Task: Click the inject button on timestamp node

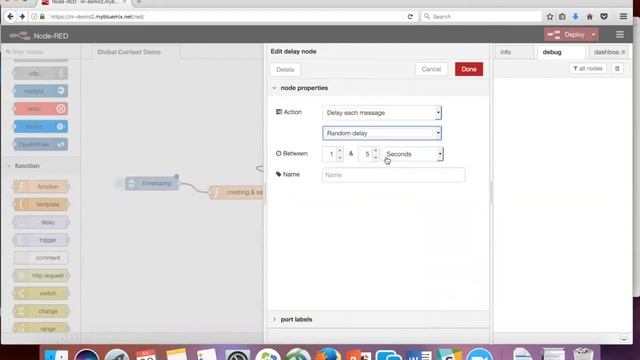Action: [x=120, y=183]
